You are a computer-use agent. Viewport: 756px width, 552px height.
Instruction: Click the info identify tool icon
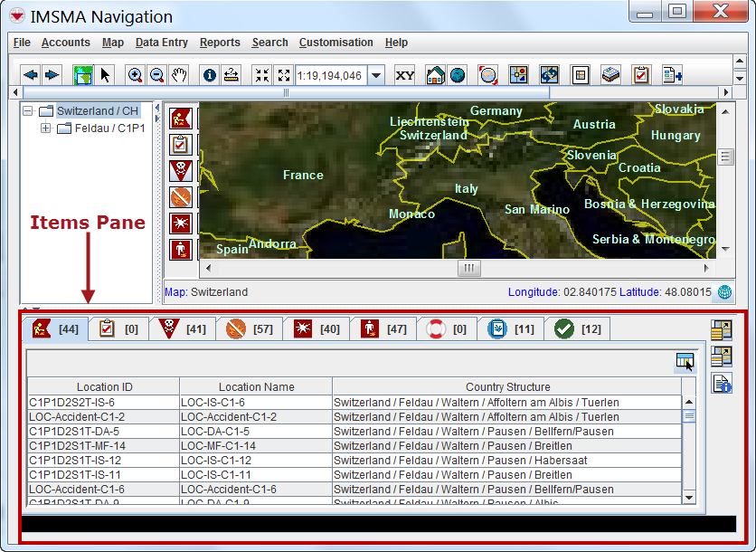(x=209, y=75)
